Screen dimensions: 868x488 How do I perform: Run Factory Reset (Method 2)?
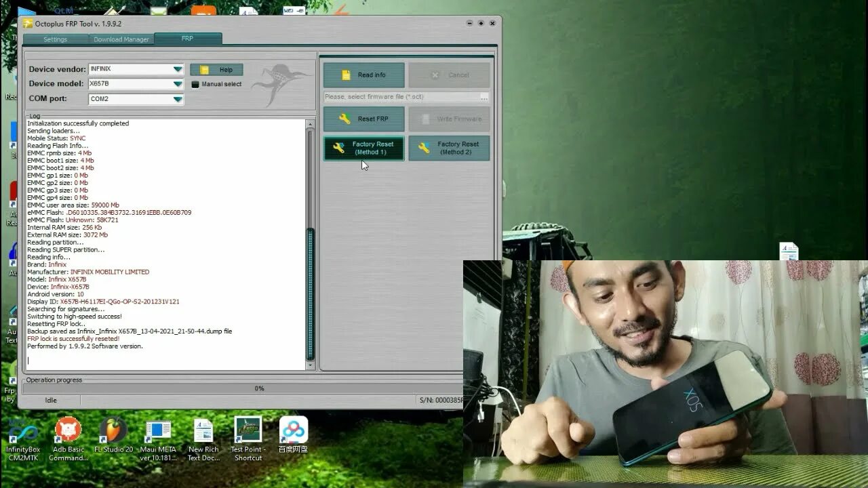pyautogui.click(x=449, y=148)
